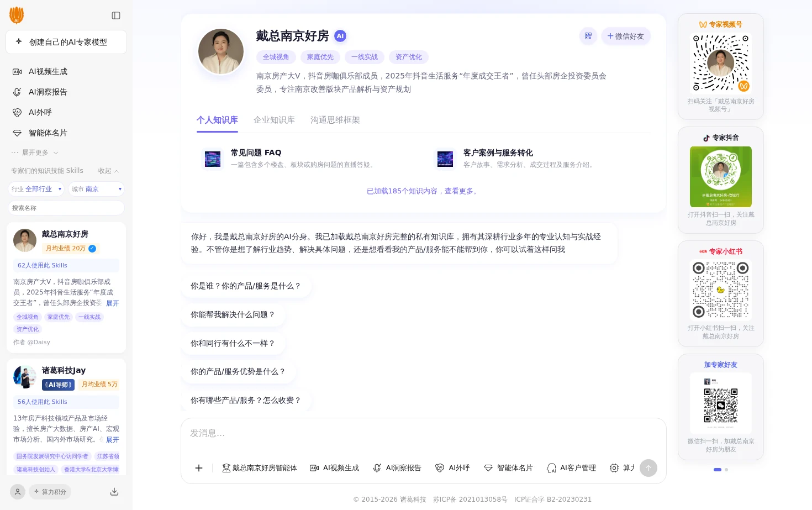Select AI视频生成 in chat toolbar
Image resolution: width=812 pixels, height=510 pixels.
click(334, 468)
